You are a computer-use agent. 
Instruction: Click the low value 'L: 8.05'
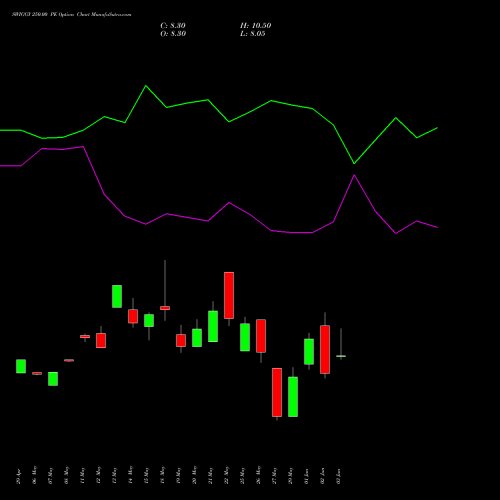pos(253,34)
